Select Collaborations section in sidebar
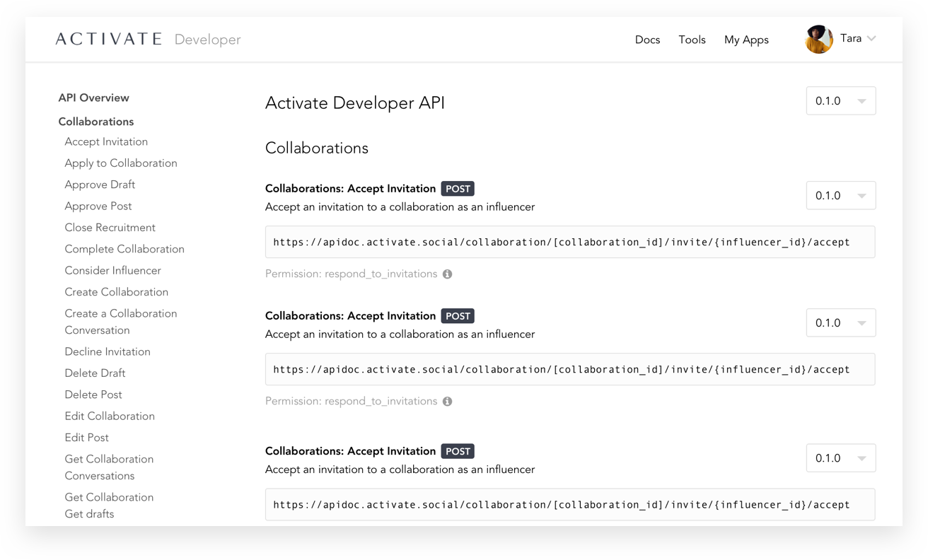The height and width of the screenshot is (560, 928). [x=96, y=122]
